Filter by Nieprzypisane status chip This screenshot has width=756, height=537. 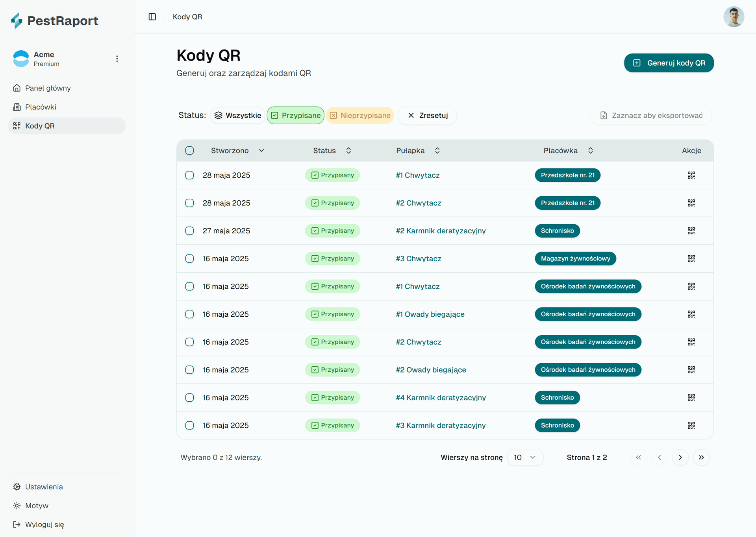coord(360,115)
